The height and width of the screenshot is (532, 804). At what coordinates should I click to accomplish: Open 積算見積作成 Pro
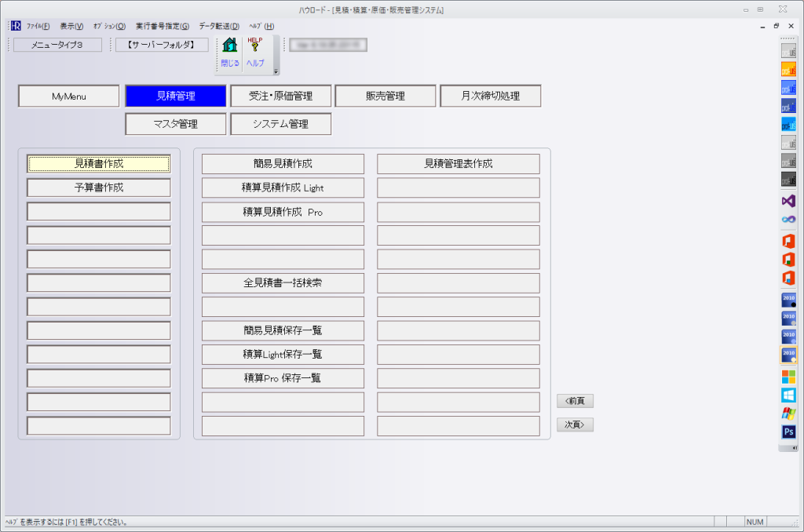pyautogui.click(x=283, y=212)
